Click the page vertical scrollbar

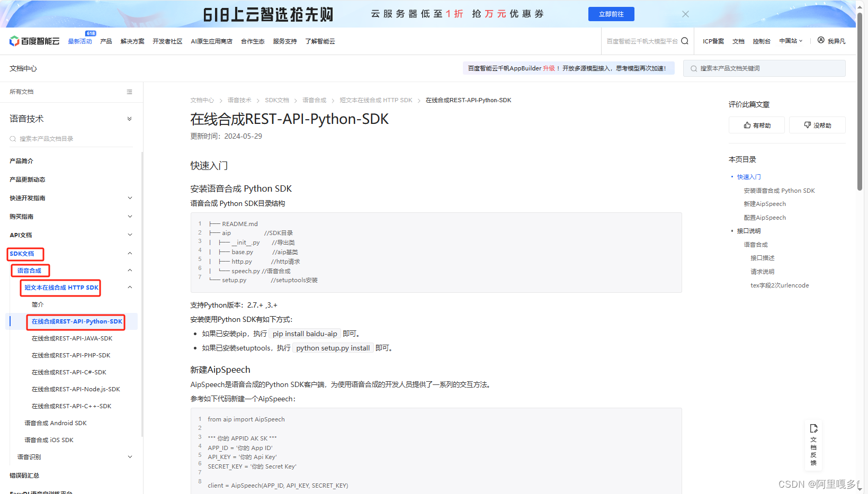[x=860, y=101]
